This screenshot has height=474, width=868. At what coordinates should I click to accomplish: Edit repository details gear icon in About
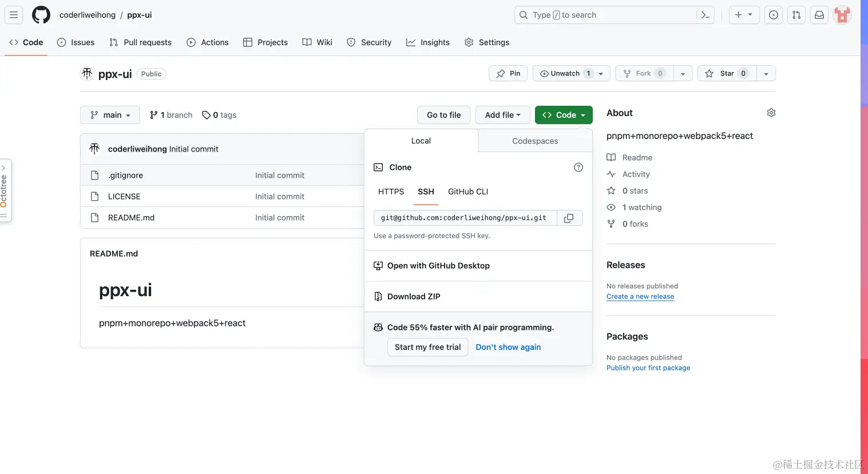771,113
